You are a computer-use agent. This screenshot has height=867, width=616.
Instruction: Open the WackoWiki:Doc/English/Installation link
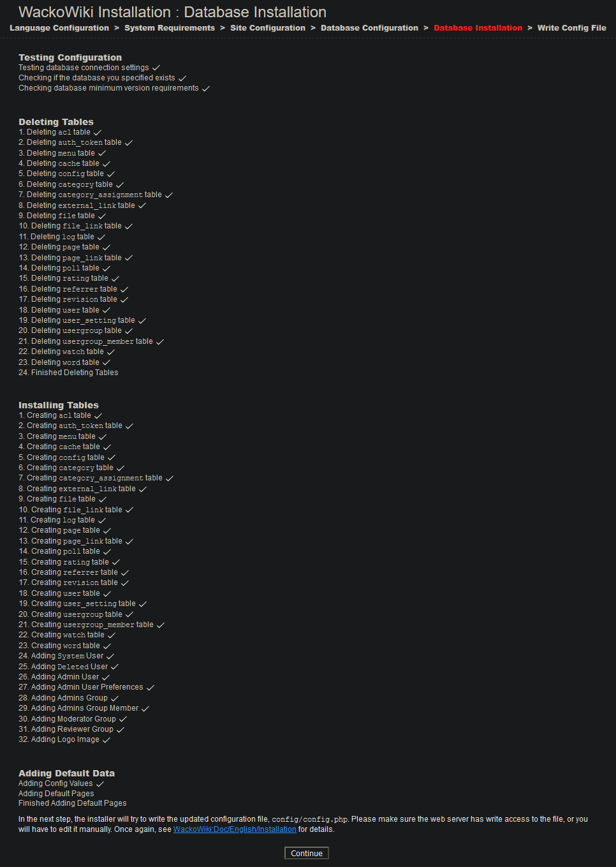[x=235, y=829]
